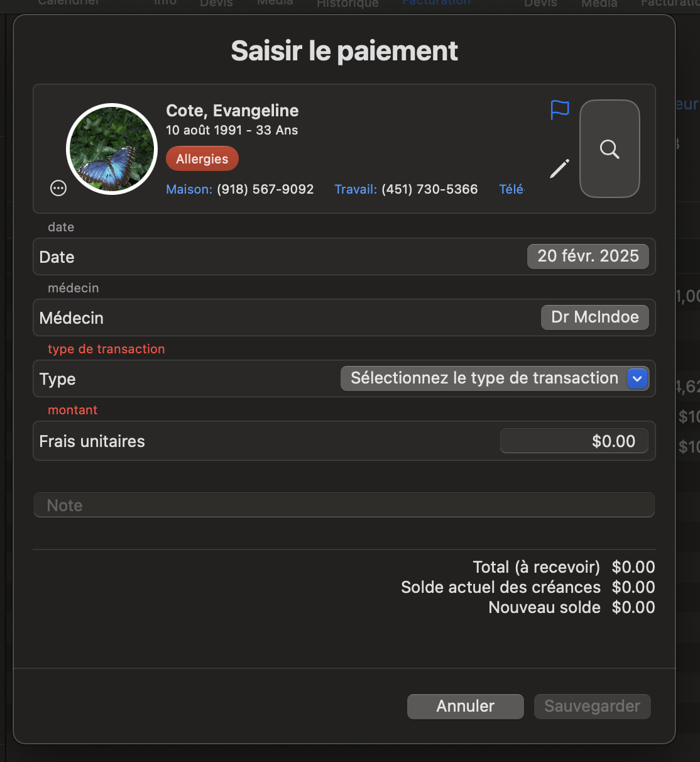The width and height of the screenshot is (700, 762).
Task: Click the patient name Cote, Evangeline
Action: click(x=232, y=111)
